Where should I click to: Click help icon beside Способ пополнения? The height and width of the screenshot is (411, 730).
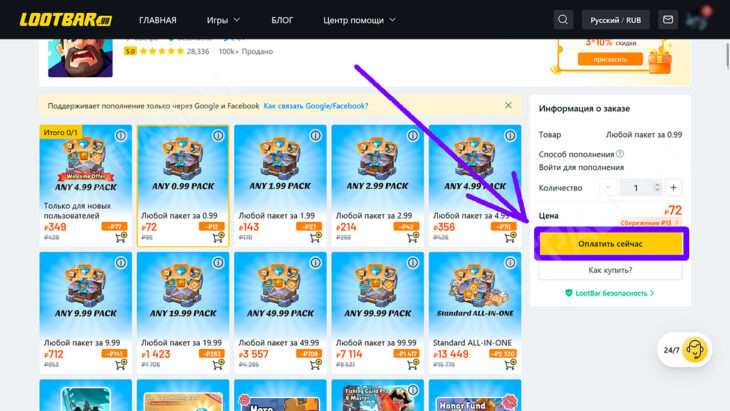click(620, 153)
